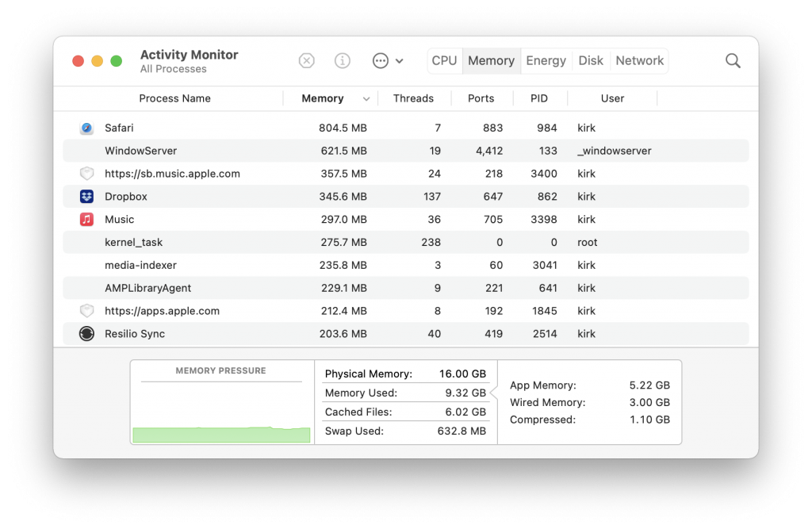Click the search magnifier icon
Image resolution: width=812 pixels, height=529 pixels.
[732, 60]
